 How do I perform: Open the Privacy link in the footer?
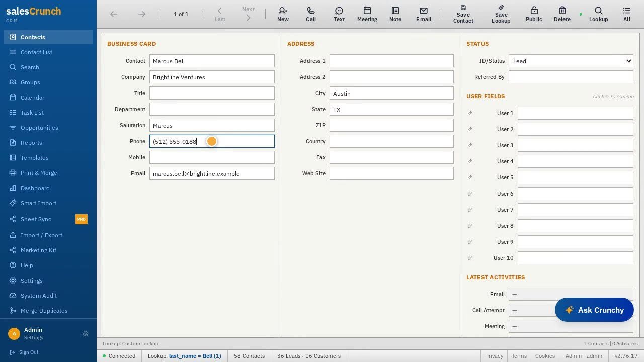click(494, 356)
